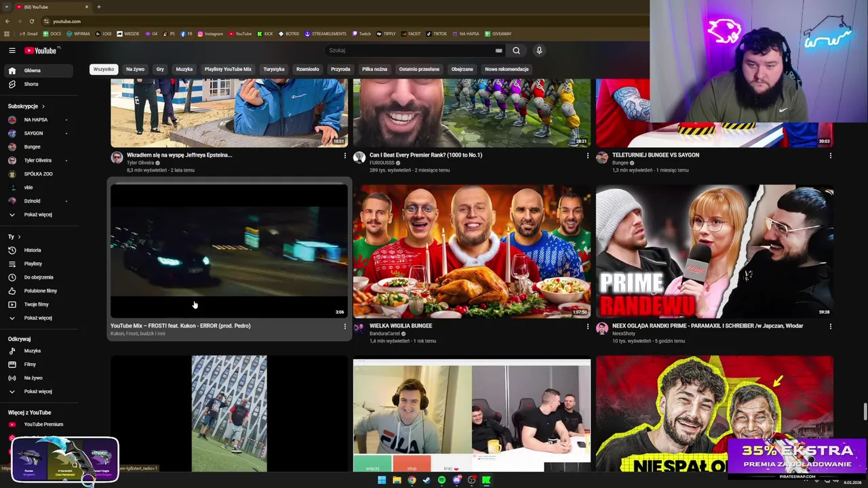Select the Ostatnio przesłane filter chip

point(419,69)
